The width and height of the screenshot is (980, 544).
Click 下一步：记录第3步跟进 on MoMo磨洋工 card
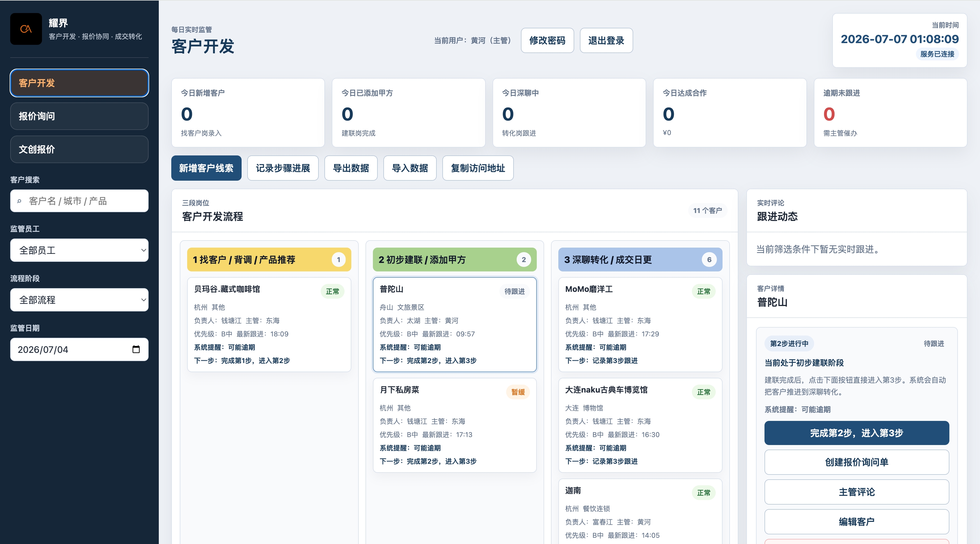click(x=601, y=360)
